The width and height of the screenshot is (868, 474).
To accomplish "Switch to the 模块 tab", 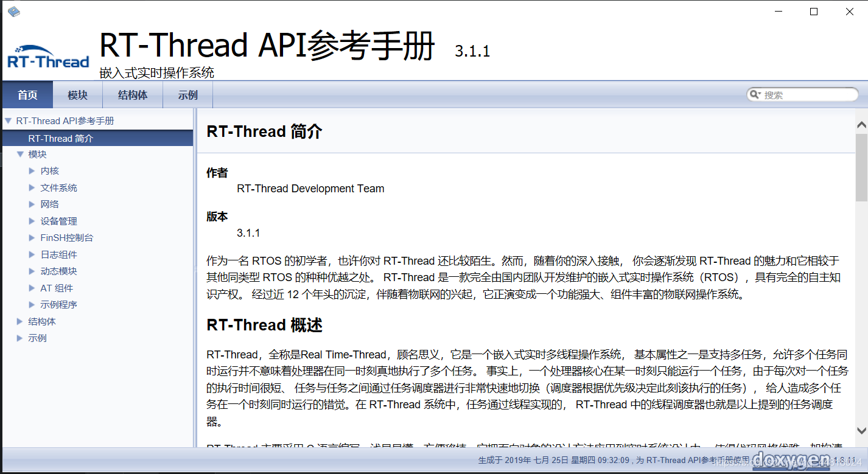I will click(x=77, y=95).
